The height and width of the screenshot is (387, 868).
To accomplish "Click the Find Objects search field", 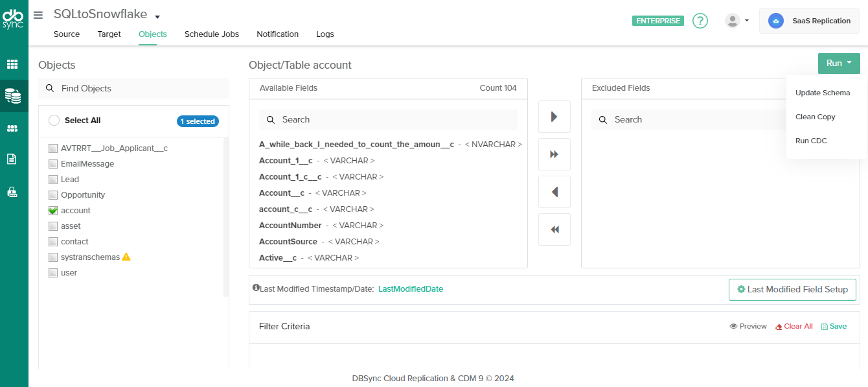I will pyautogui.click(x=133, y=88).
